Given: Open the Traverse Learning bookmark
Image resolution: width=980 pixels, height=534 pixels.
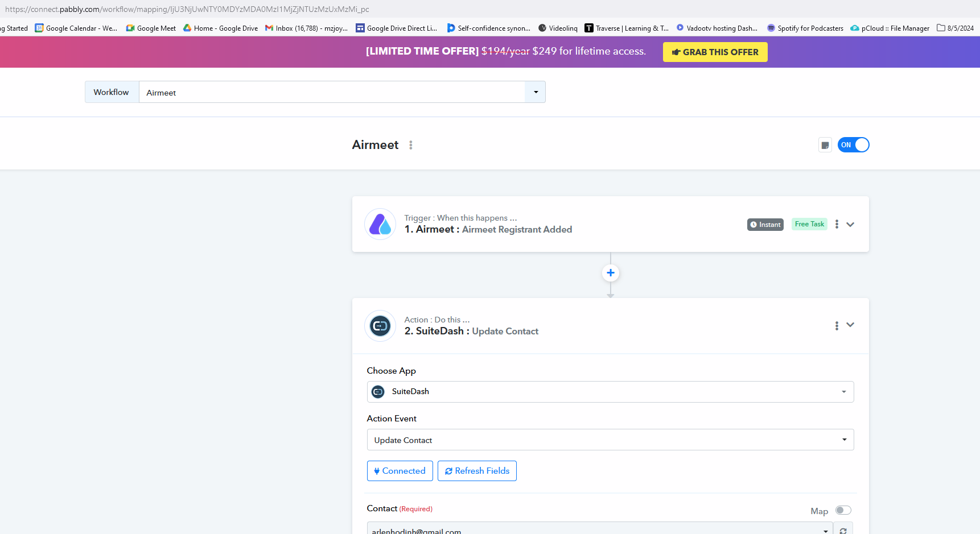Looking at the screenshot, I should (x=627, y=28).
